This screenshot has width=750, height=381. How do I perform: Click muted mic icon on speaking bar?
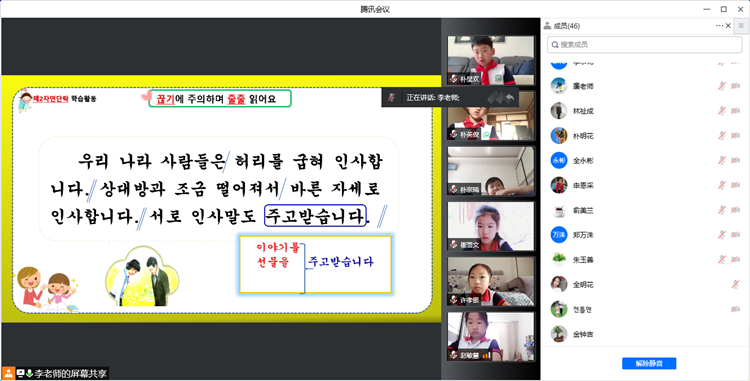coord(392,98)
